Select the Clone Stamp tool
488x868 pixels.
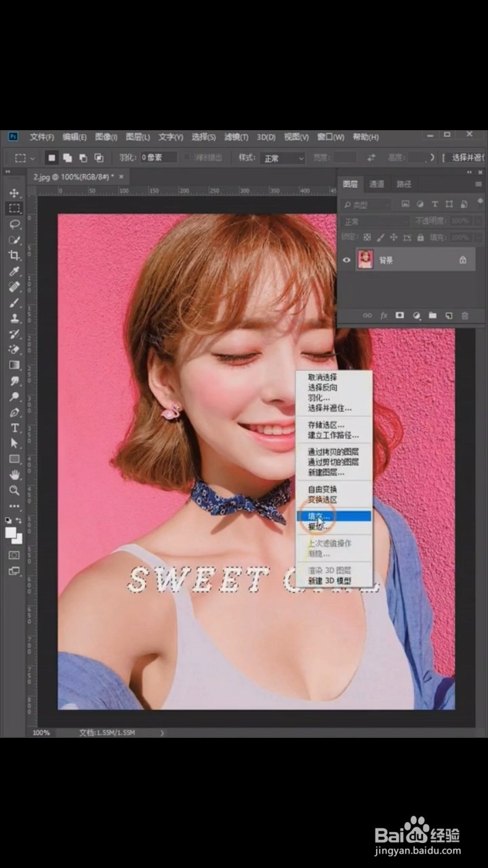pyautogui.click(x=14, y=318)
